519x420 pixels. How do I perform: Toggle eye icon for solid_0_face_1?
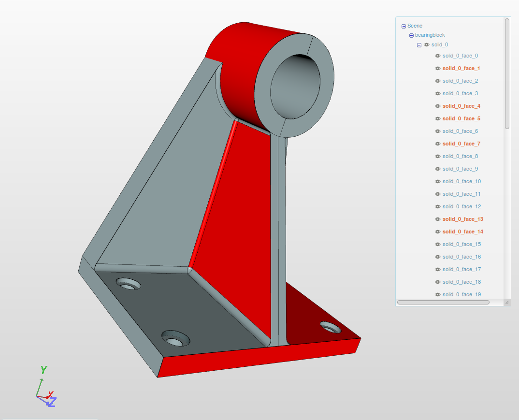(x=438, y=69)
